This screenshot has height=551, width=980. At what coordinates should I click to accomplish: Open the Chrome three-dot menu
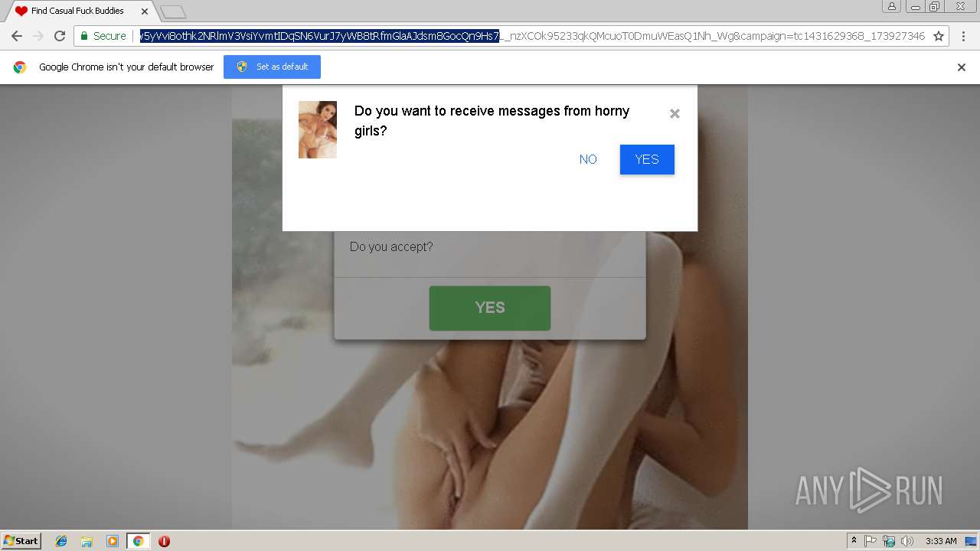[x=962, y=36]
